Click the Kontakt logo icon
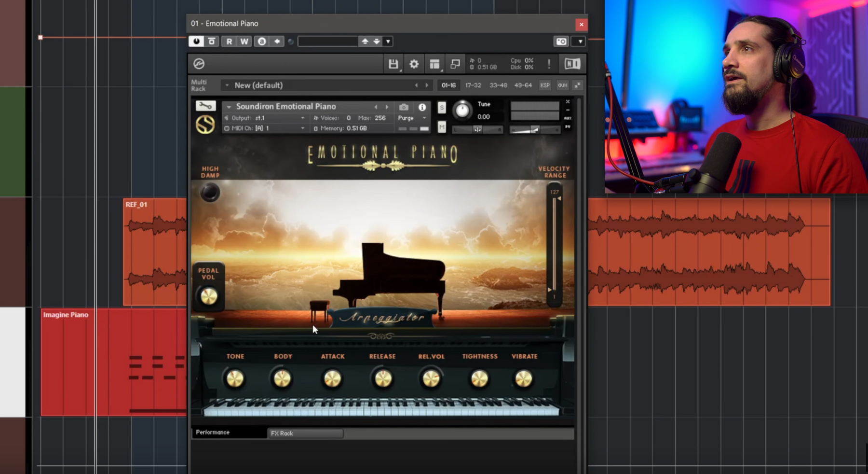868x474 pixels. 199,64
